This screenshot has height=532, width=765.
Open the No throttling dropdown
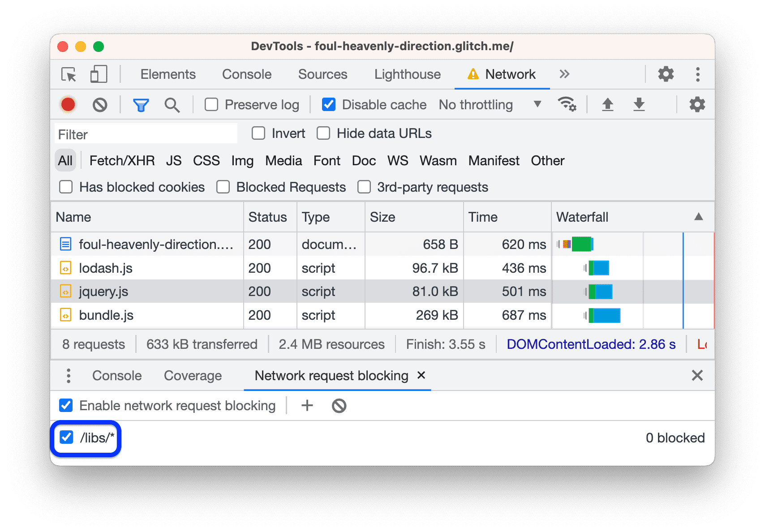pos(490,105)
